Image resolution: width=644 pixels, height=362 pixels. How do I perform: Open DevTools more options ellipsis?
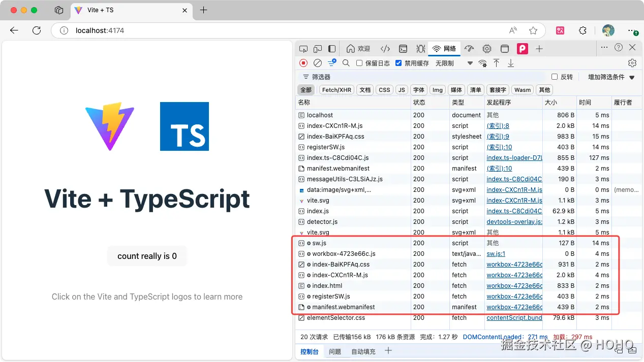tap(604, 47)
